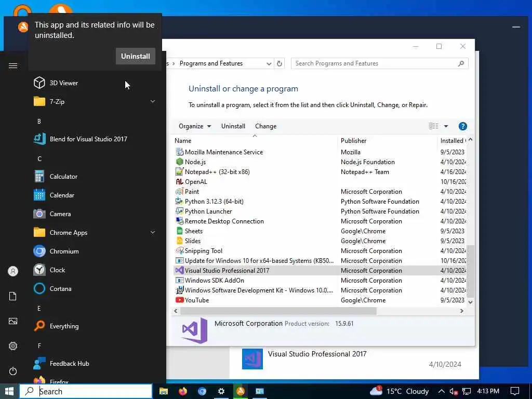Launch Blend for Visual Studio 2017

(88, 139)
